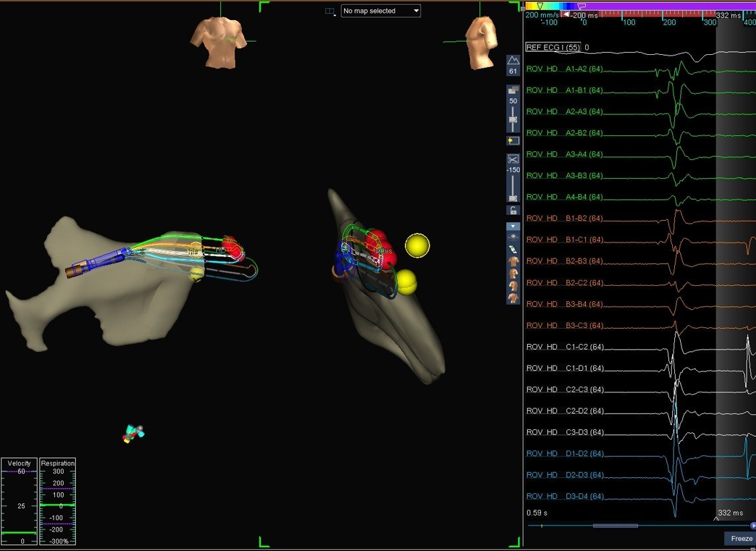Click the lower yellow lesion marker sphere
The width and height of the screenshot is (756, 551).
406,282
